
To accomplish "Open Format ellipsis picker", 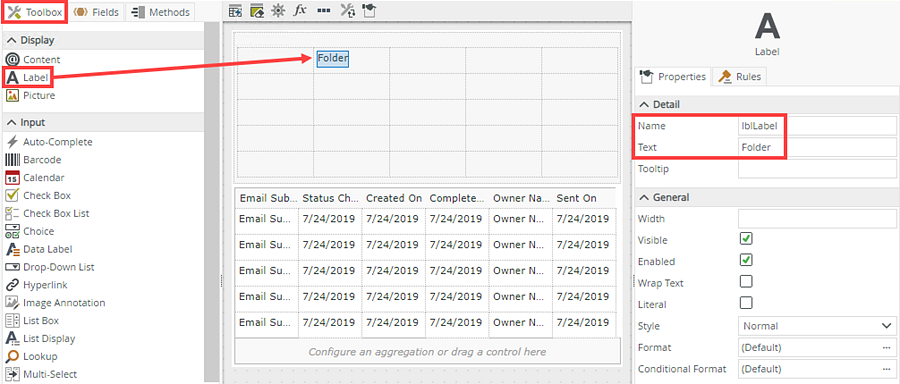I will (x=886, y=348).
